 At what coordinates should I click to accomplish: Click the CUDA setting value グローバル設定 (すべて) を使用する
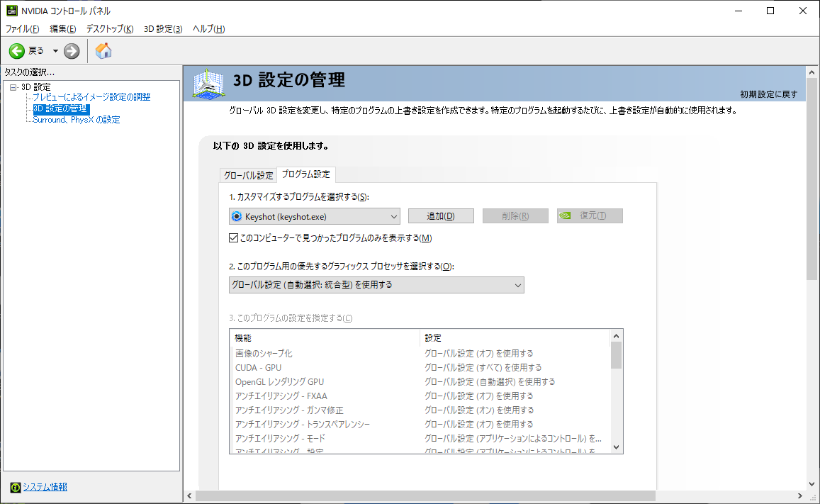coord(483,368)
